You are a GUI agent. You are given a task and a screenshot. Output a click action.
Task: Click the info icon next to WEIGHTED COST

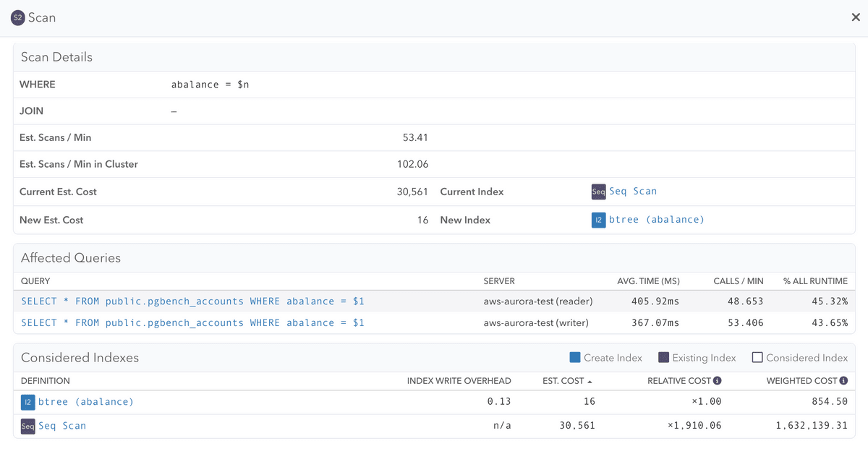846,380
